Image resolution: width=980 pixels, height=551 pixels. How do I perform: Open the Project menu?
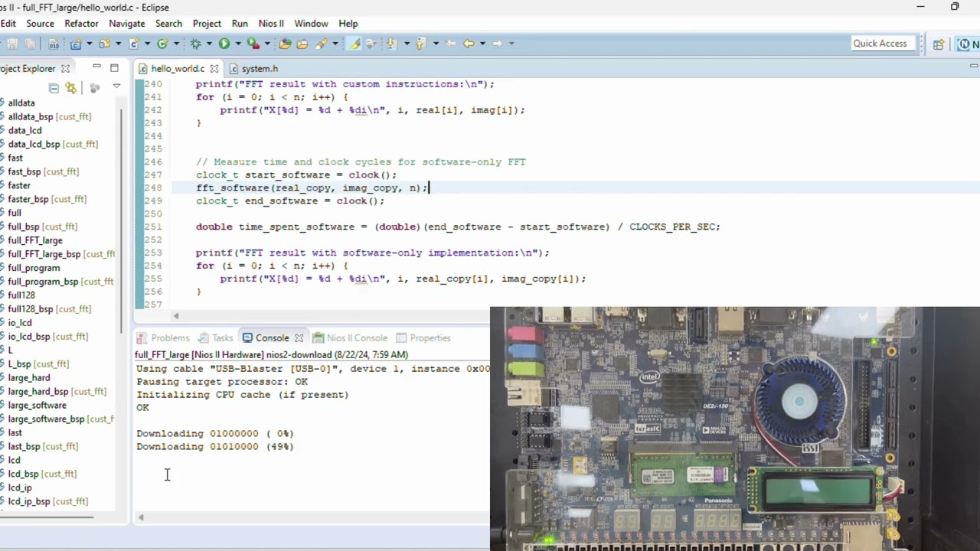(x=207, y=24)
